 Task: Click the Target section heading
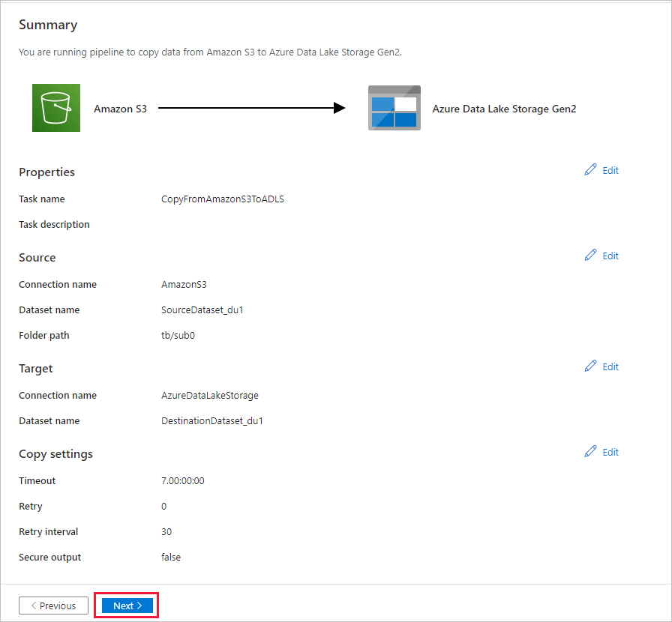(35, 369)
